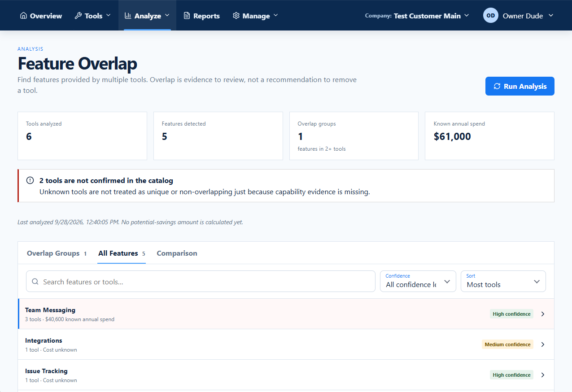Click the Overlap groups stat card

[354, 136]
